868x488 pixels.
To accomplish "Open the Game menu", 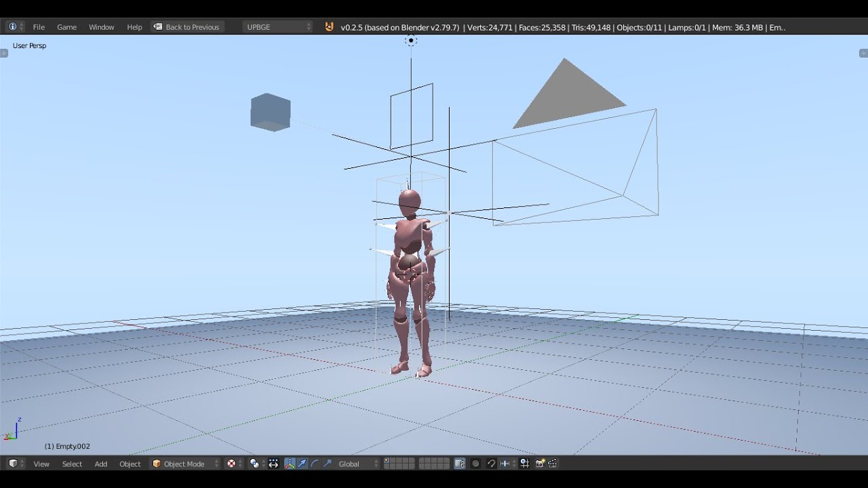I will (x=66, y=27).
